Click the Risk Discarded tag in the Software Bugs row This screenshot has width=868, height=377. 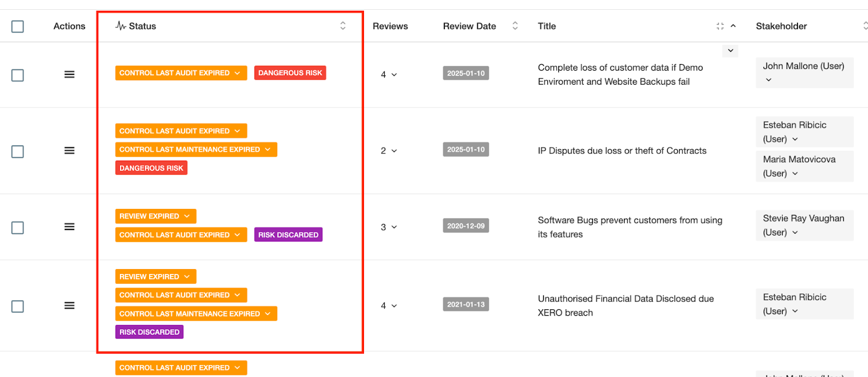[x=288, y=235]
